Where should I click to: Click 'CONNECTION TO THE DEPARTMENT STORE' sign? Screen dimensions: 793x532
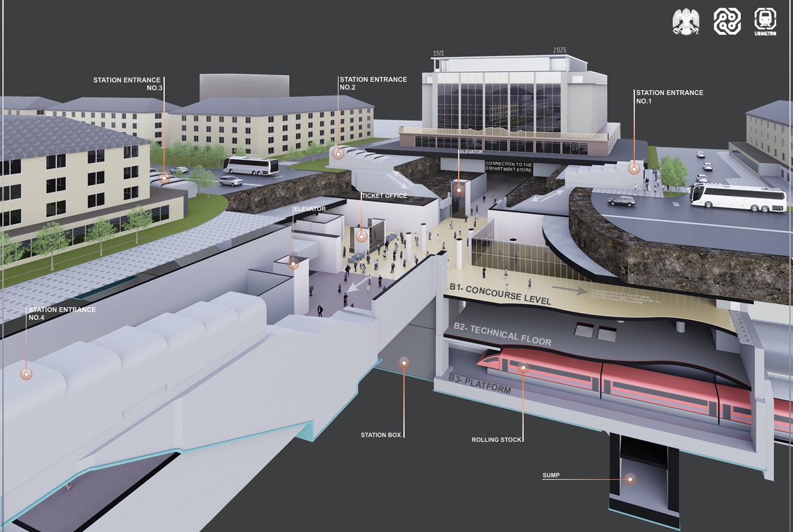coord(509,166)
